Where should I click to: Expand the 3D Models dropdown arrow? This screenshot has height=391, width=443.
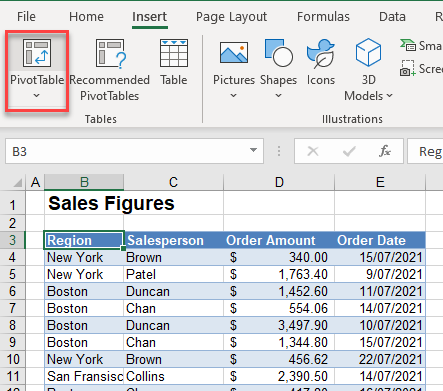click(x=389, y=96)
